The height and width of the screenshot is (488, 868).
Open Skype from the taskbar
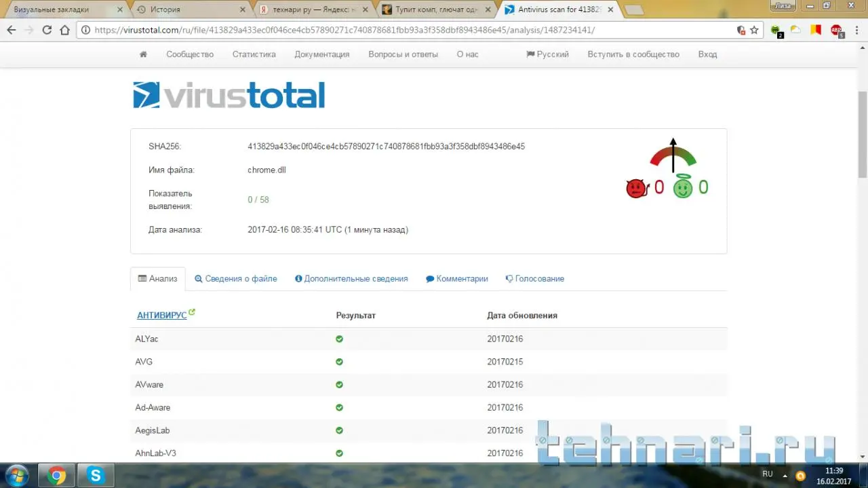pyautogui.click(x=96, y=476)
